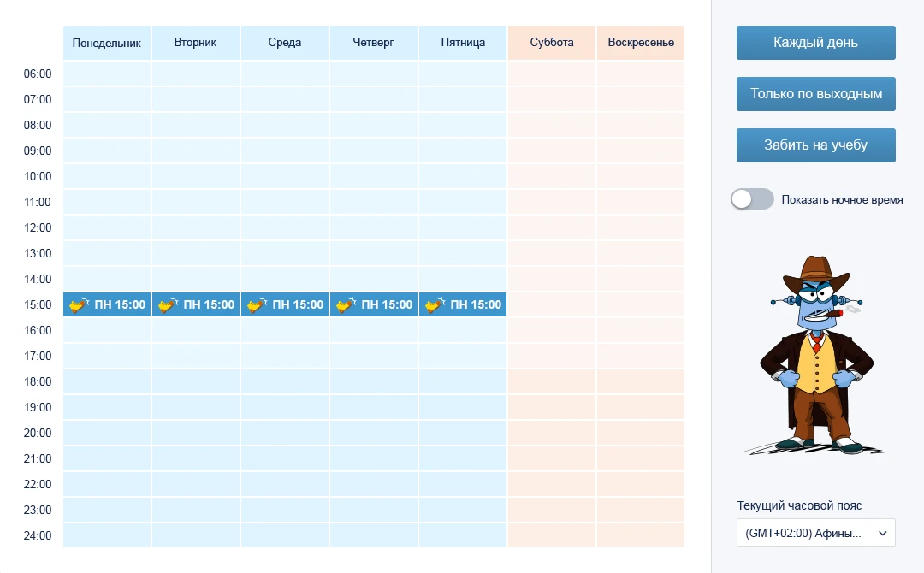Click the 'Забить на учебу' button
The image size is (924, 573).
[x=815, y=145]
